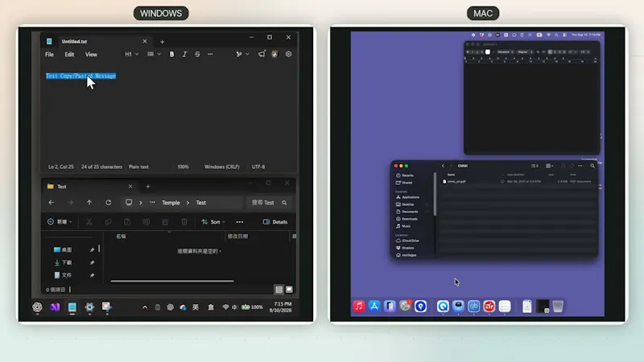The image size is (644, 362).
Task: Open Desktop in the Explorer sidebar
Action: click(x=63, y=249)
